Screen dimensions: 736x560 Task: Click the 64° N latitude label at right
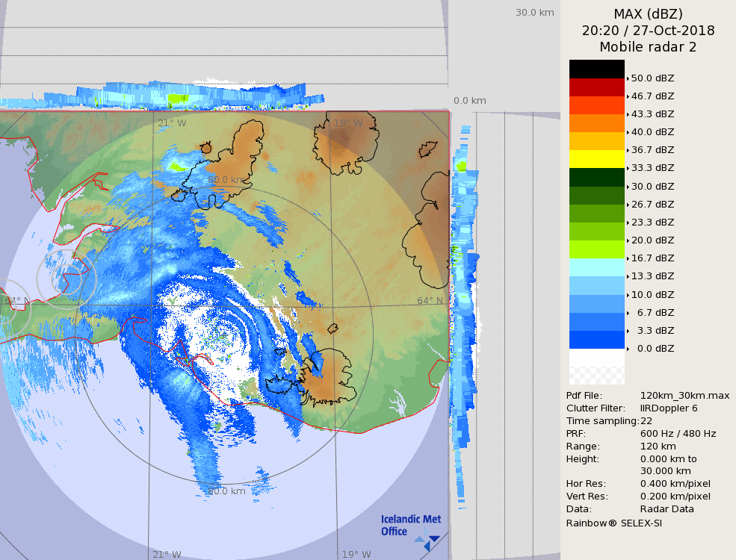point(430,301)
